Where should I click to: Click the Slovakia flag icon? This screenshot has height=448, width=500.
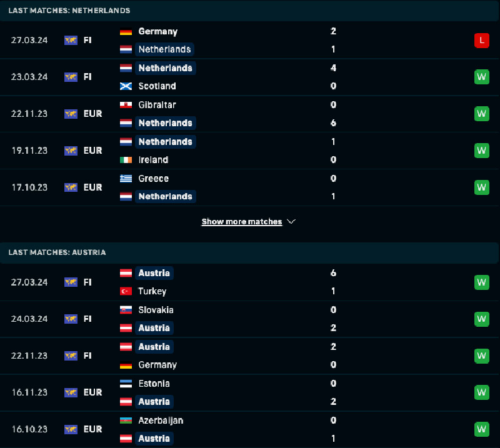(126, 310)
